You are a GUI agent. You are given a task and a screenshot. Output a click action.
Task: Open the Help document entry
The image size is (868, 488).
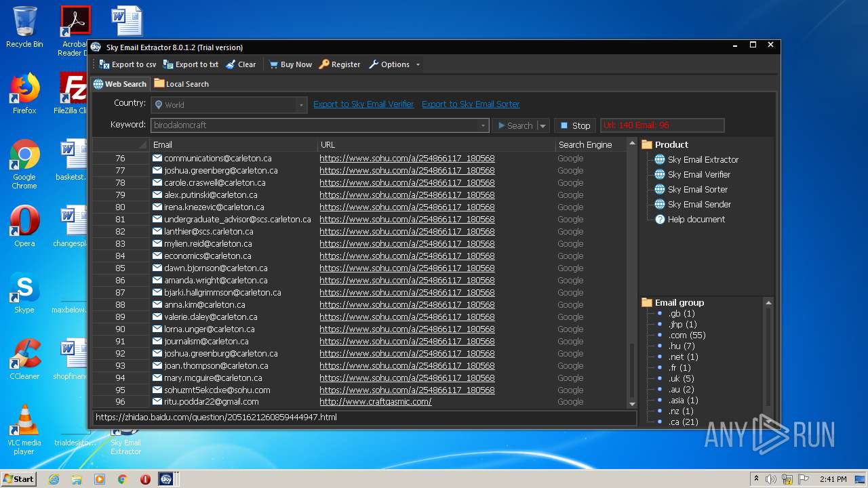[x=696, y=219]
